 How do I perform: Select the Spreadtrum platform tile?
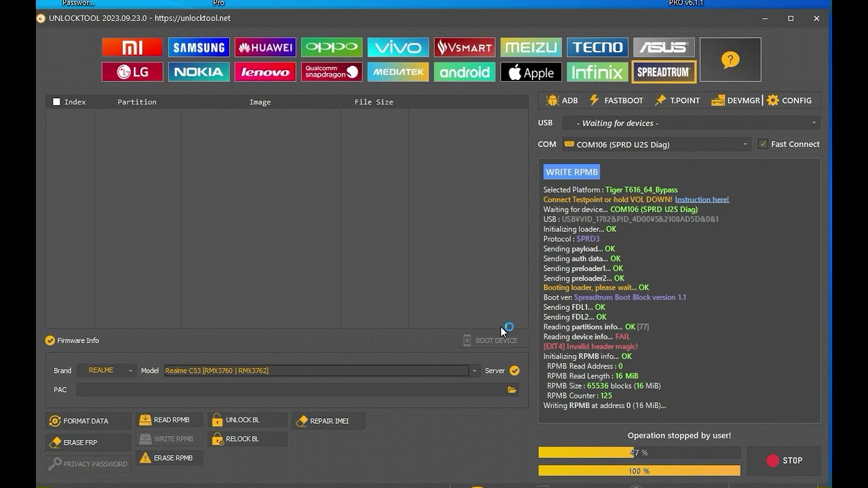(x=664, y=72)
